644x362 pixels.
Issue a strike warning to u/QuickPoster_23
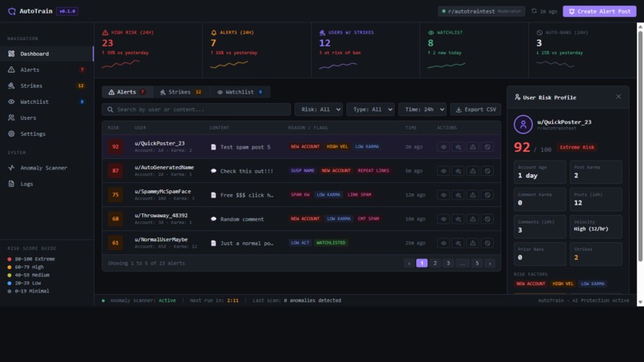tap(473, 147)
